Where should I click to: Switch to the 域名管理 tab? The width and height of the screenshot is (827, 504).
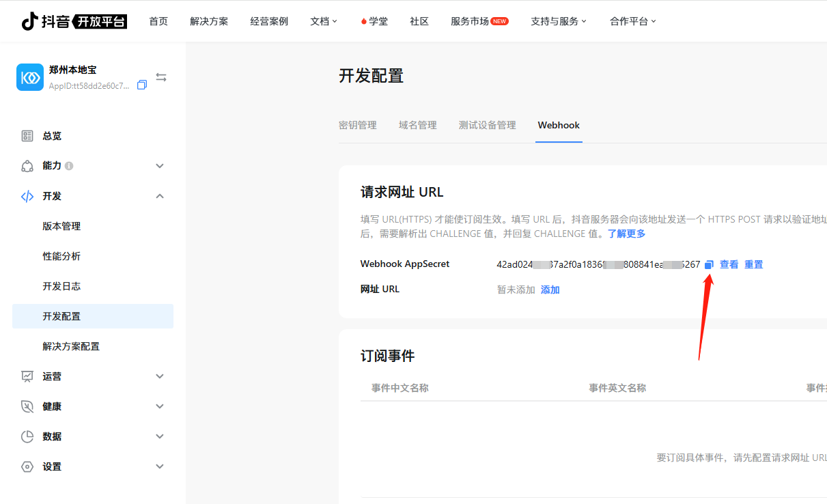click(x=418, y=125)
